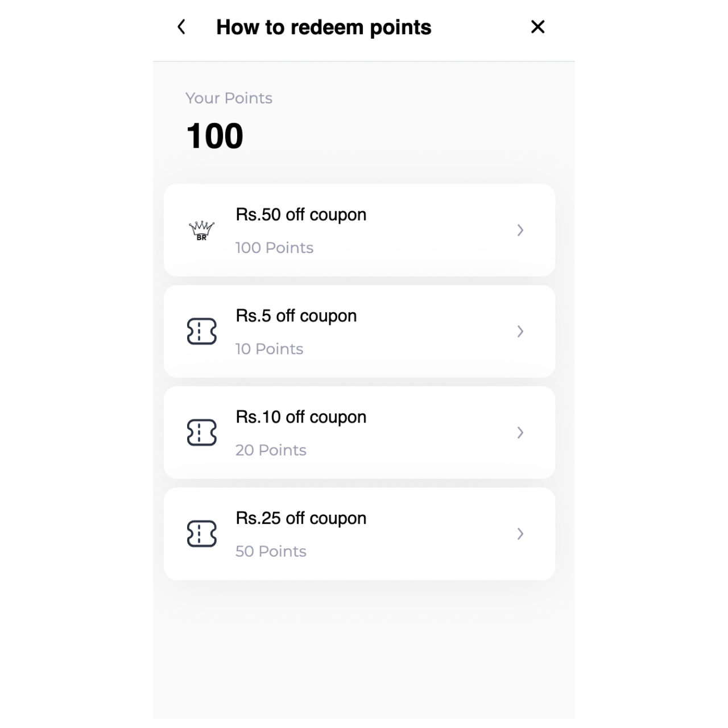728x728 pixels.
Task: Click the How to redeem points heading
Action: (324, 27)
